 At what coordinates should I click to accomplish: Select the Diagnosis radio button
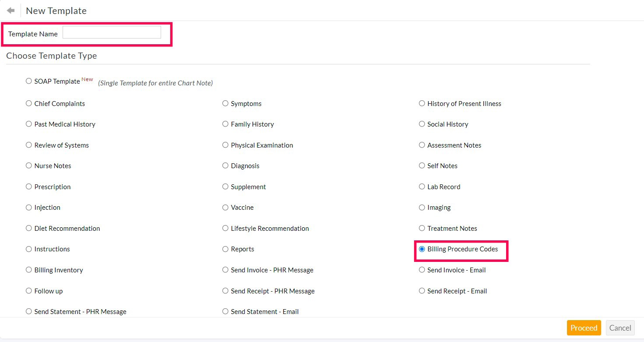[225, 166]
